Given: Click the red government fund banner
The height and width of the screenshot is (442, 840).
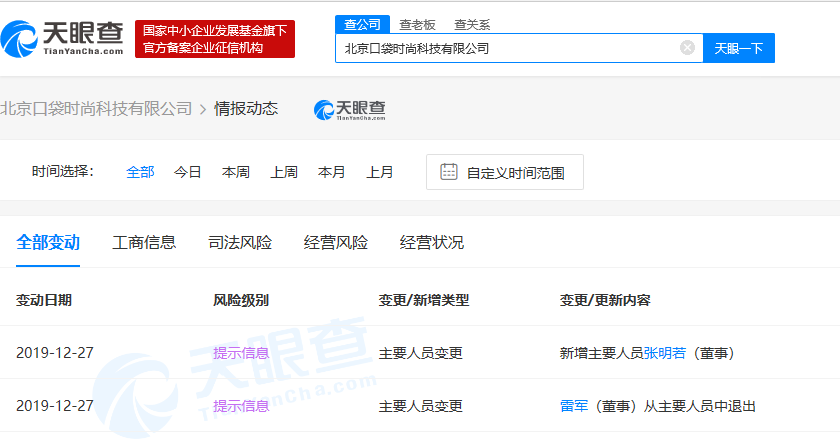Looking at the screenshot, I should pyautogui.click(x=215, y=39).
